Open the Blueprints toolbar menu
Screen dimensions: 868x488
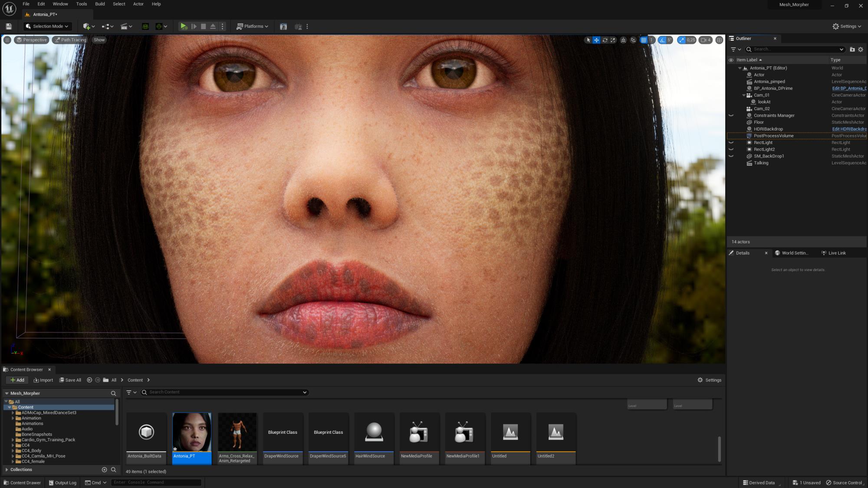[x=107, y=26]
